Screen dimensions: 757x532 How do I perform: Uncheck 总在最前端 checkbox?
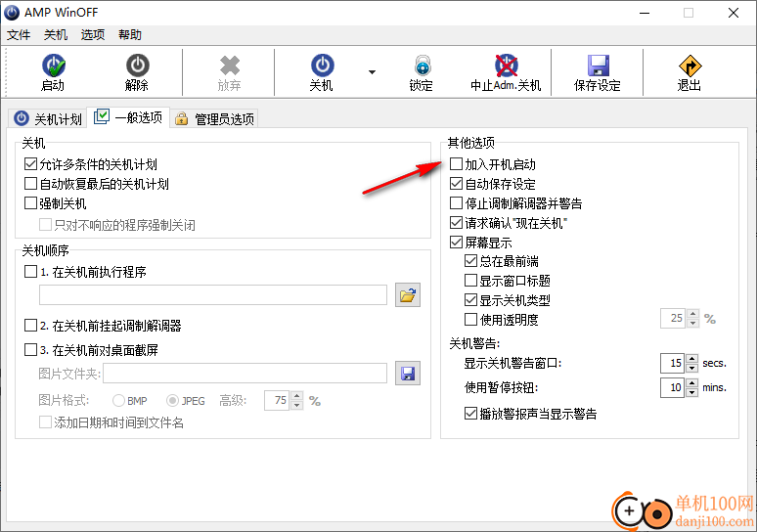(x=470, y=261)
